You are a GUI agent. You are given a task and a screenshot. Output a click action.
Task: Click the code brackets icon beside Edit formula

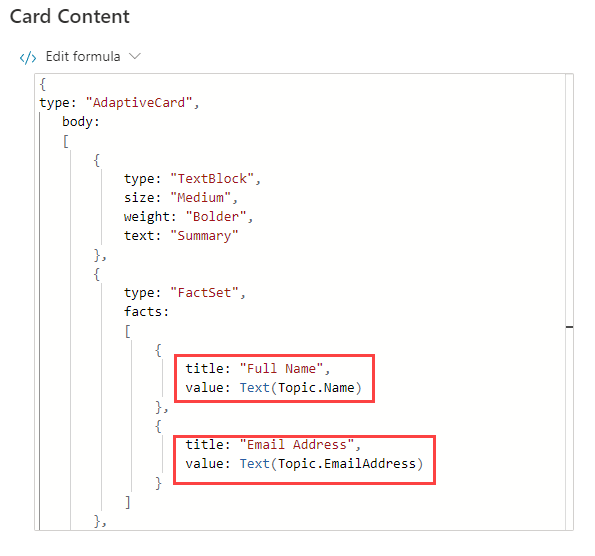coord(28,58)
